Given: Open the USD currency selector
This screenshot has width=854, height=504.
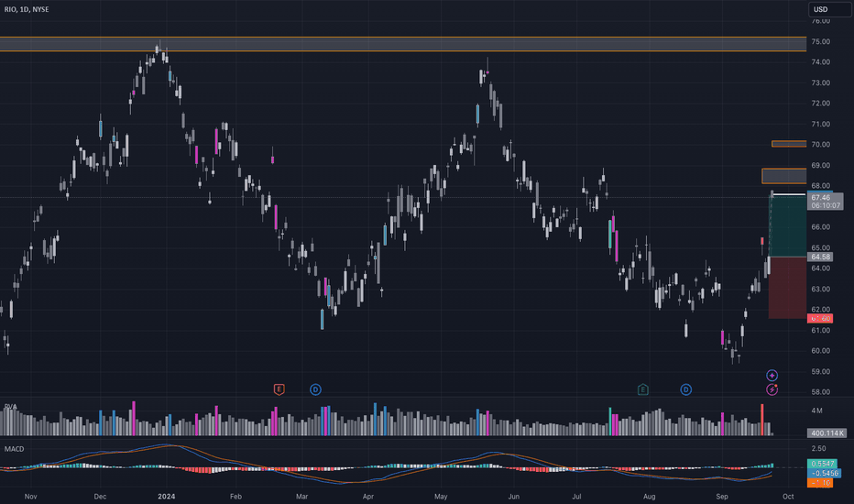Looking at the screenshot, I should [829, 9].
